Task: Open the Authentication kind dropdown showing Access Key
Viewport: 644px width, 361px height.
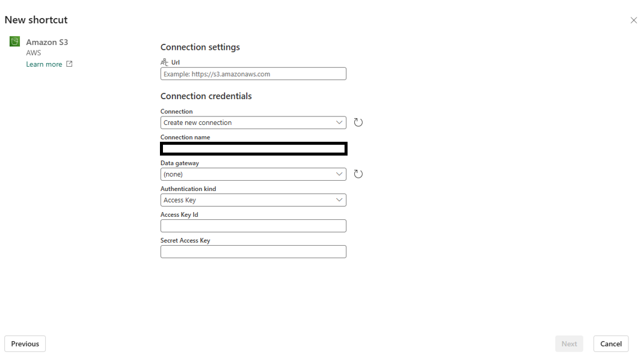Action: pos(253,200)
